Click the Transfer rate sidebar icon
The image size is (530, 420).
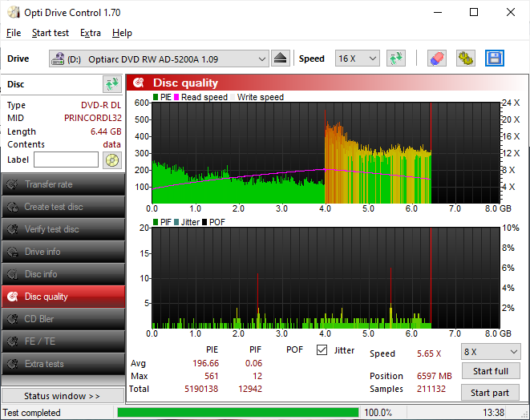pyautogui.click(x=12, y=184)
